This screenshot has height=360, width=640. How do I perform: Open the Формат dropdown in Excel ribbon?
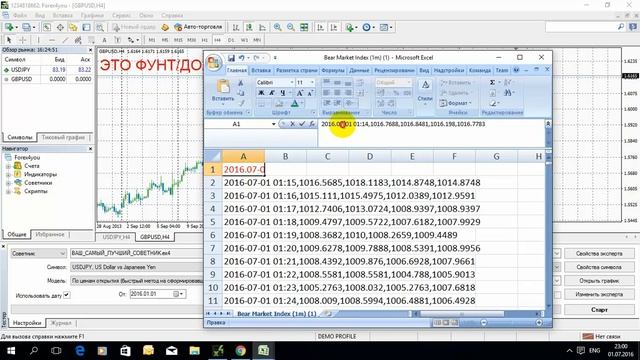click(x=456, y=103)
